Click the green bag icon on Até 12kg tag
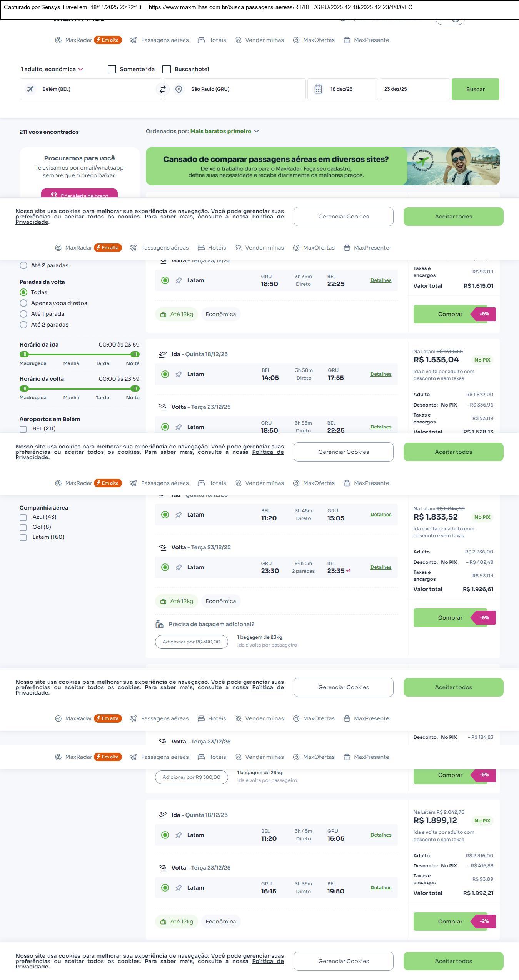Screen dimensions: 519x980 [x=163, y=314]
